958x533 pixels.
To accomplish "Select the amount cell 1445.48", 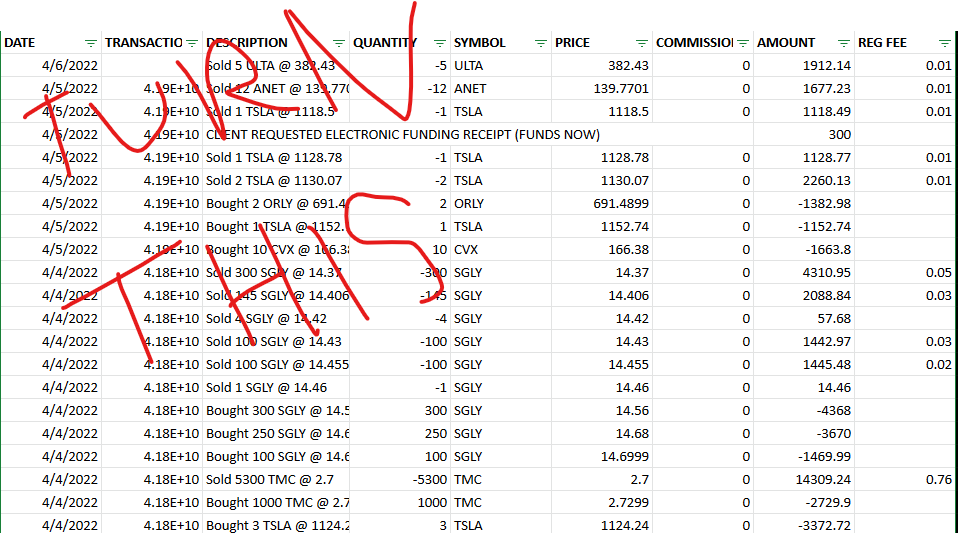I will pos(804,364).
